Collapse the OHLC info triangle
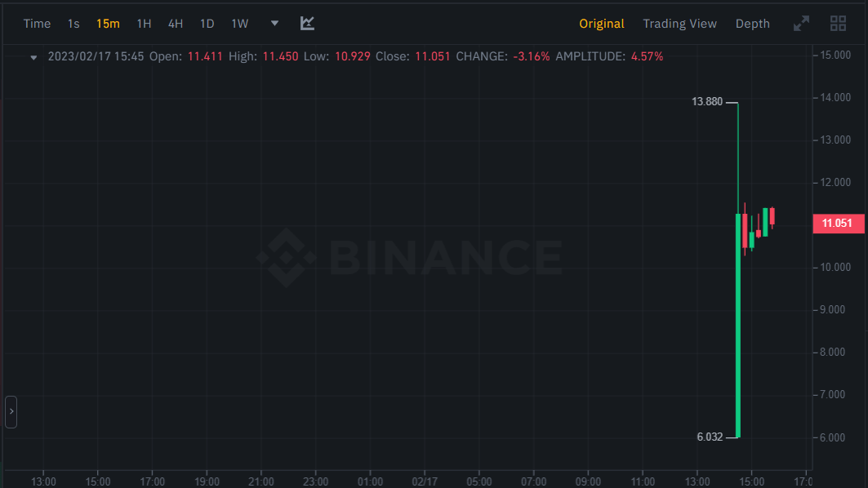Viewport: 868px width, 488px height. pos(33,57)
